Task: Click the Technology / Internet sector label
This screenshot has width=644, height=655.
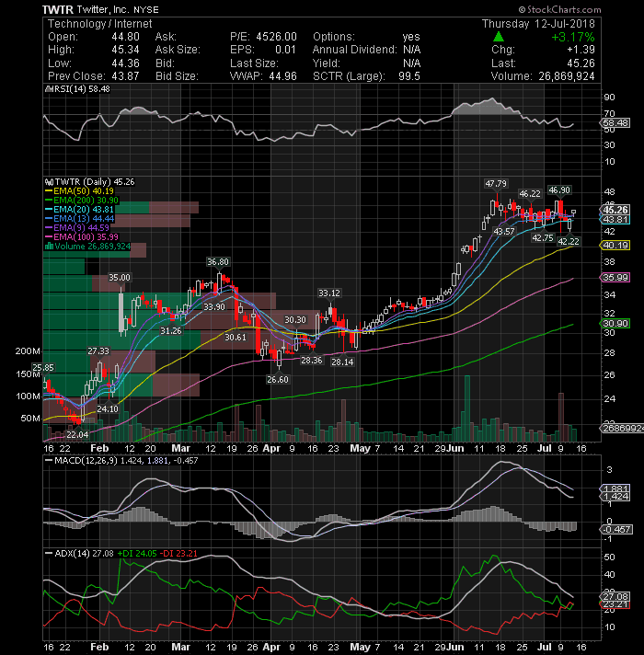Action: [x=99, y=24]
